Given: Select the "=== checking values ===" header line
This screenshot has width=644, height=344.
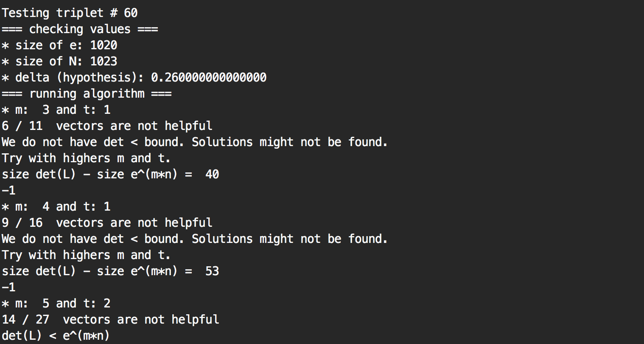Looking at the screenshot, I should [80, 29].
